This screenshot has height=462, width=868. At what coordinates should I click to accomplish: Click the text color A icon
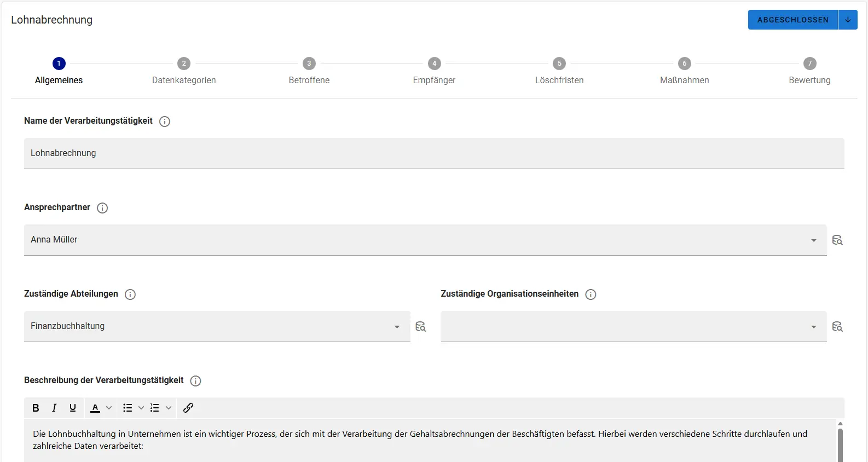tap(95, 408)
